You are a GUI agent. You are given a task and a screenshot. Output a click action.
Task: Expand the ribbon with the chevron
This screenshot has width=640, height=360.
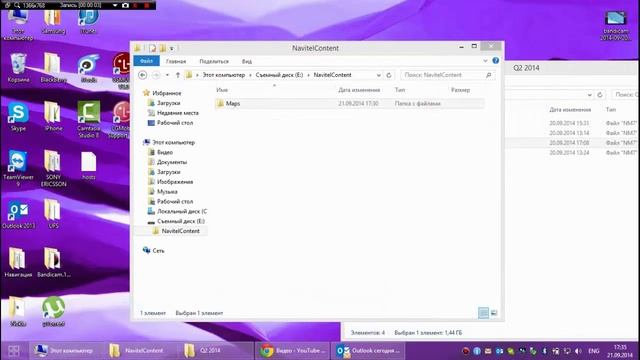tap(485, 61)
